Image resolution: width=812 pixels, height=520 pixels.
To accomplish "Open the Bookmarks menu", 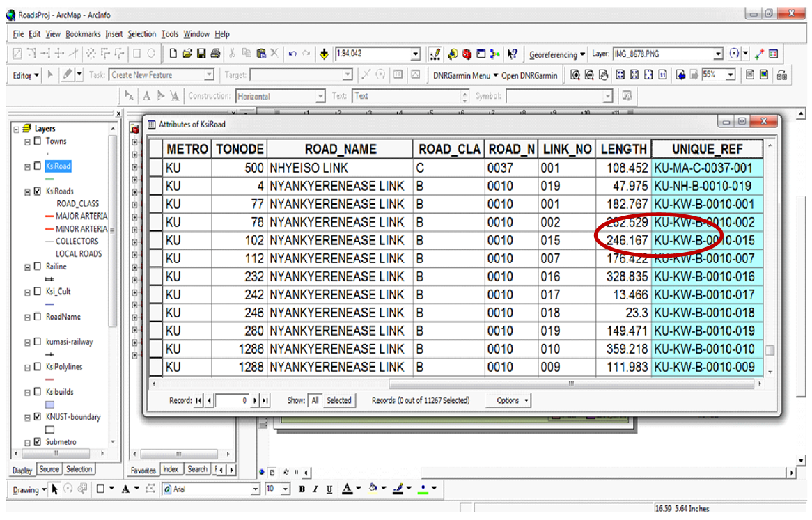I will click(83, 34).
